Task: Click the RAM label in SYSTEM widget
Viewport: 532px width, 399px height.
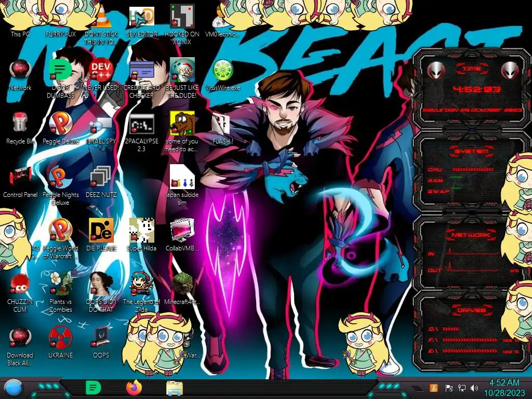Action: point(435,180)
